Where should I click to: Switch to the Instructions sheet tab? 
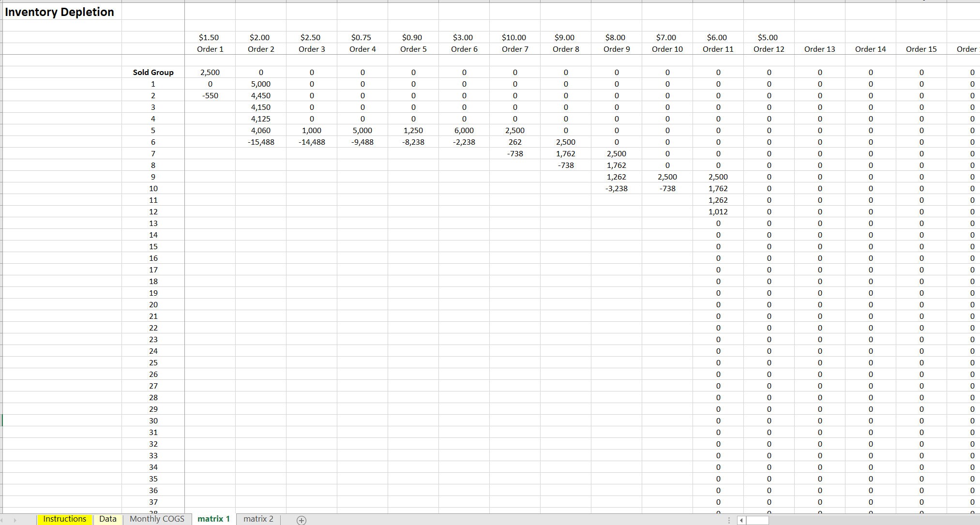(x=64, y=518)
